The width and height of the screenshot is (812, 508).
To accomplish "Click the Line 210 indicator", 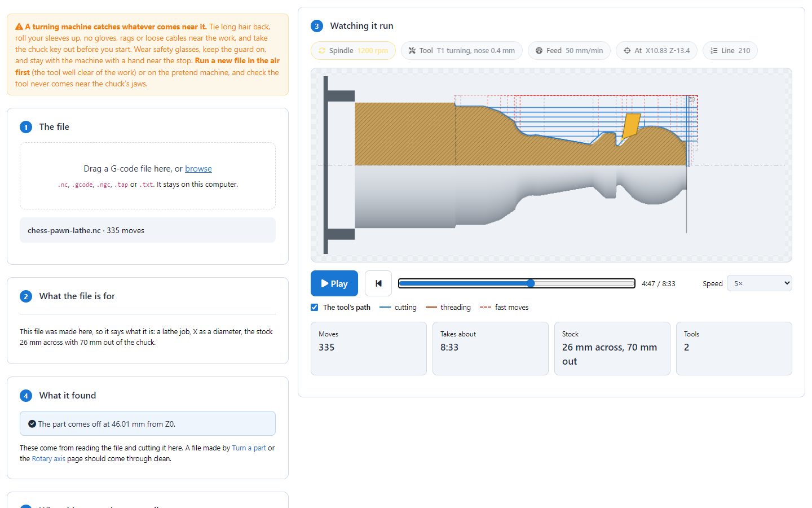I will 730,51.
